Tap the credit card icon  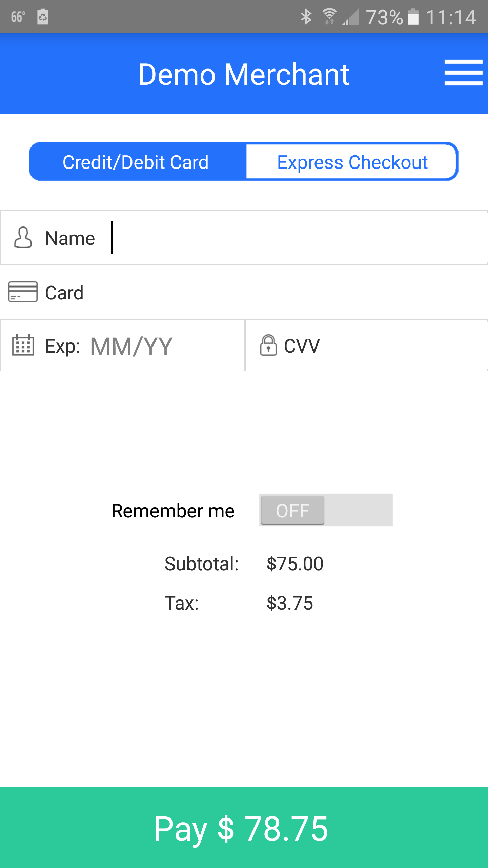click(23, 292)
